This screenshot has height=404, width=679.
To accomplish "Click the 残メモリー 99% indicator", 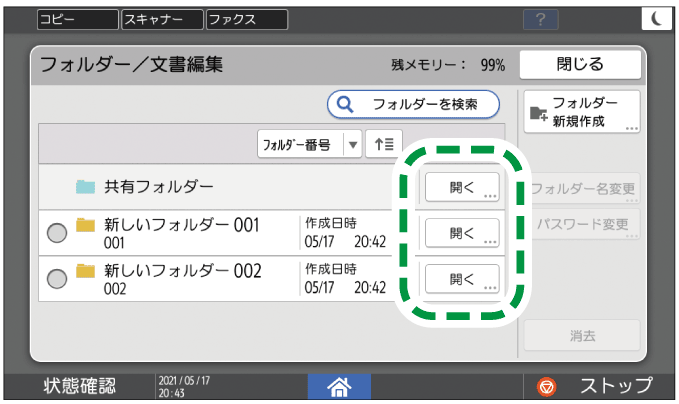I will click(x=448, y=65).
